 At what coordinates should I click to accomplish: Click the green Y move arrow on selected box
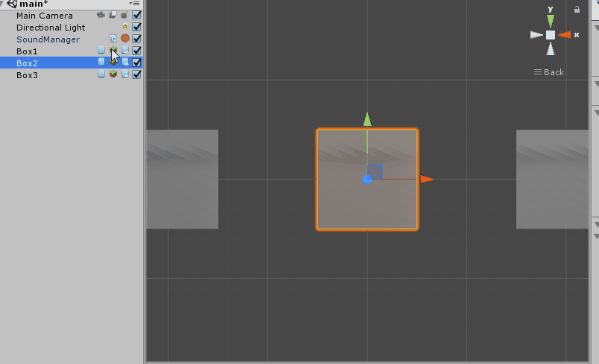(367, 119)
